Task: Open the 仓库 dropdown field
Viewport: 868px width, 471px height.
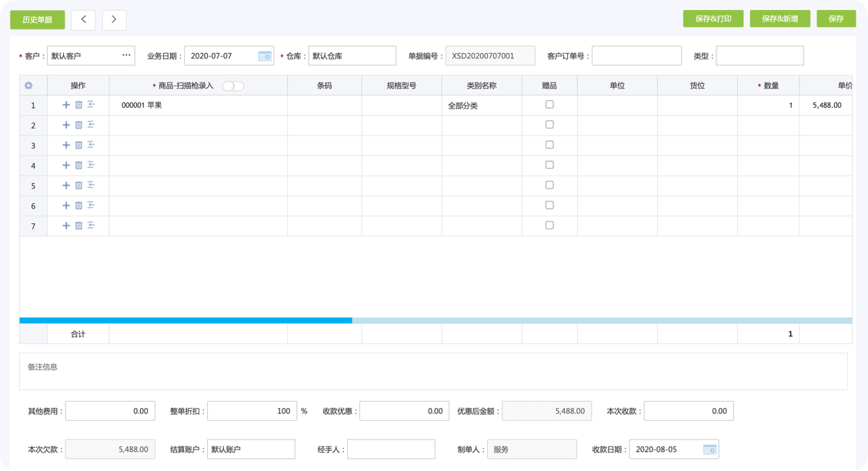Action: [x=352, y=56]
